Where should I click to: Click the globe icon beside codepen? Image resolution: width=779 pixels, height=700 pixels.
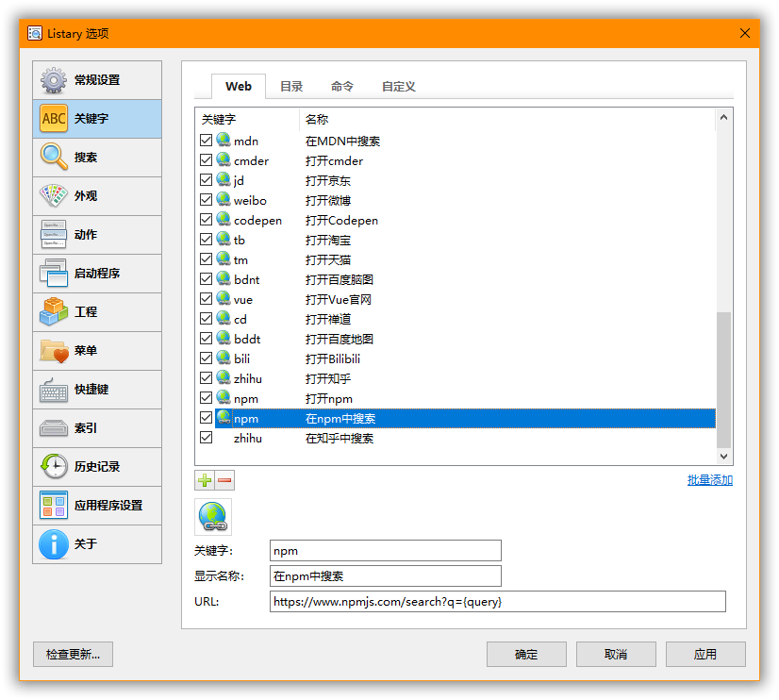pos(224,220)
